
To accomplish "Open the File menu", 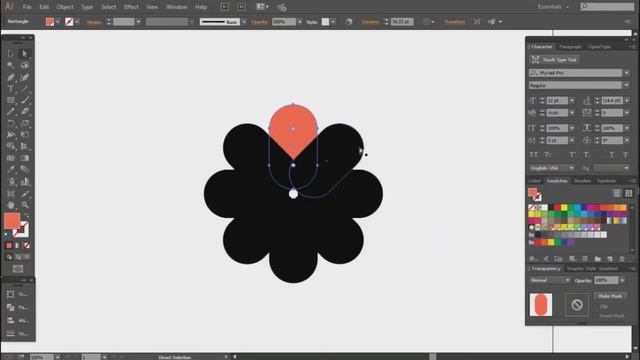I will (27, 7).
